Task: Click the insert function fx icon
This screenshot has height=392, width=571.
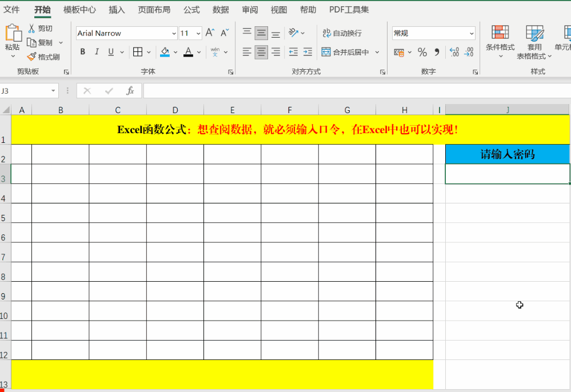Action: [130, 91]
